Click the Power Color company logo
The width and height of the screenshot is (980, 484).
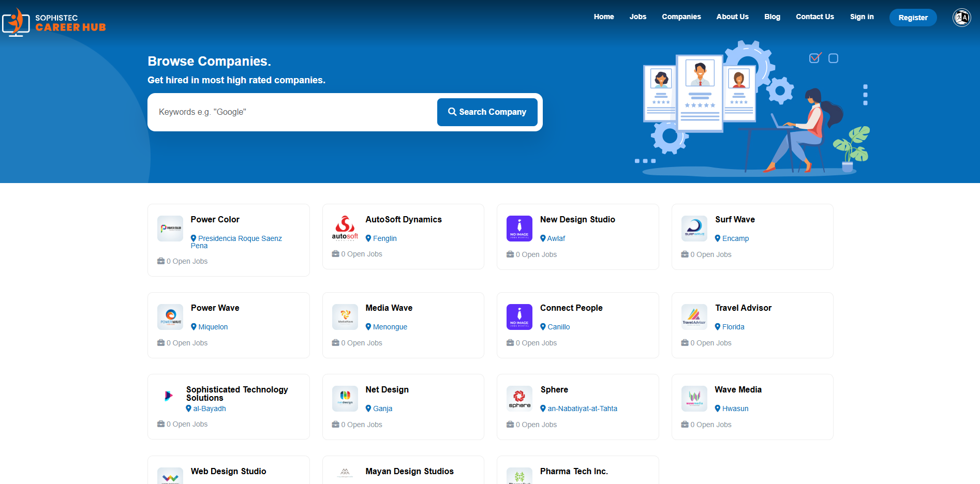pos(170,229)
